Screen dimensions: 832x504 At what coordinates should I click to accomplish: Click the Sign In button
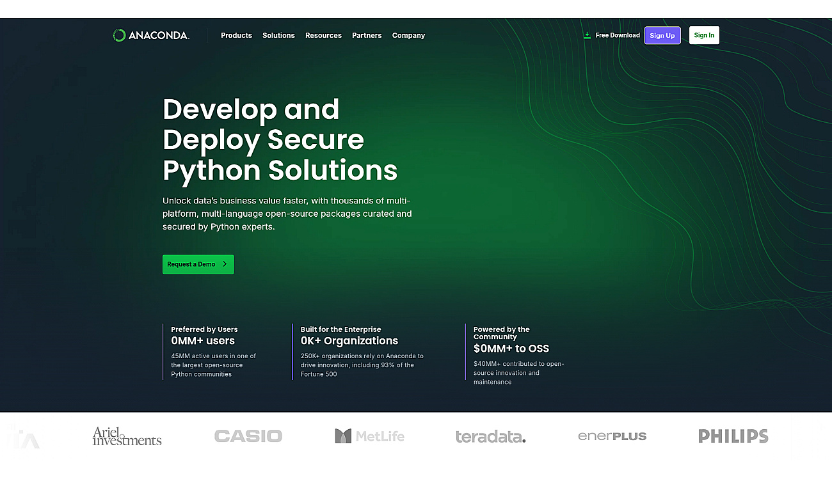coord(704,35)
